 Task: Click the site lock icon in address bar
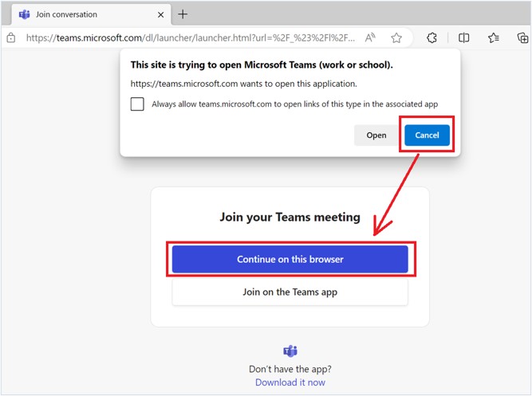[11, 37]
